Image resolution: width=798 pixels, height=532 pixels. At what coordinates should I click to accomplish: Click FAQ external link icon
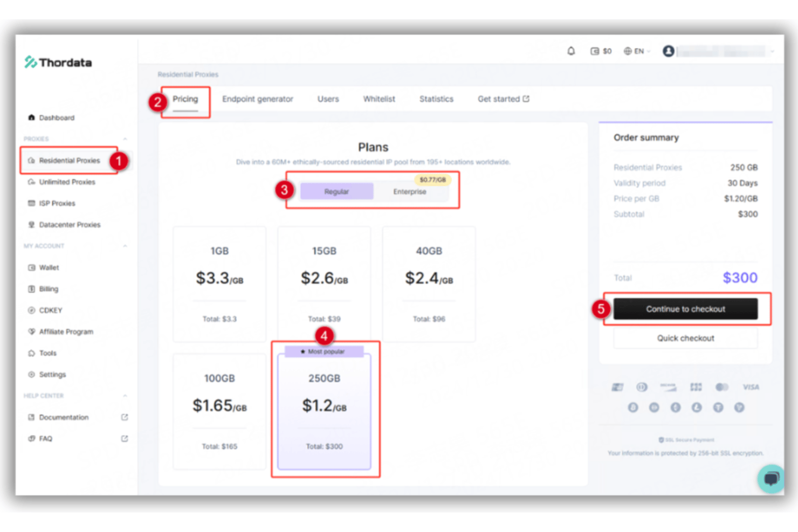click(x=125, y=439)
